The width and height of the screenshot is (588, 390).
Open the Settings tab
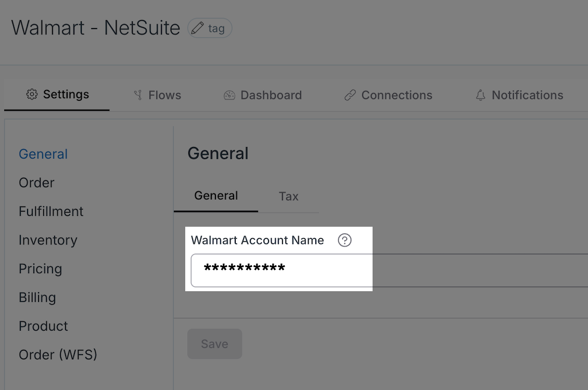(57, 95)
